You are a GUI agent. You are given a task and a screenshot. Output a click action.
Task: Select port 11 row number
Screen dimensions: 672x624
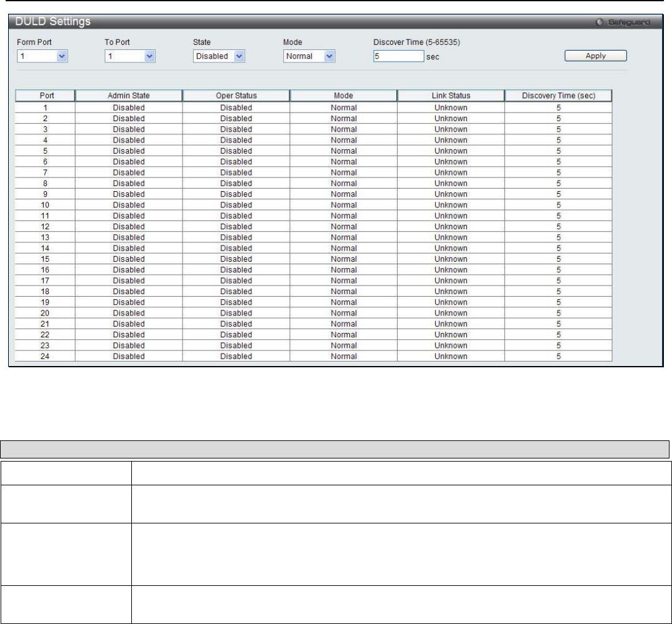45,216
